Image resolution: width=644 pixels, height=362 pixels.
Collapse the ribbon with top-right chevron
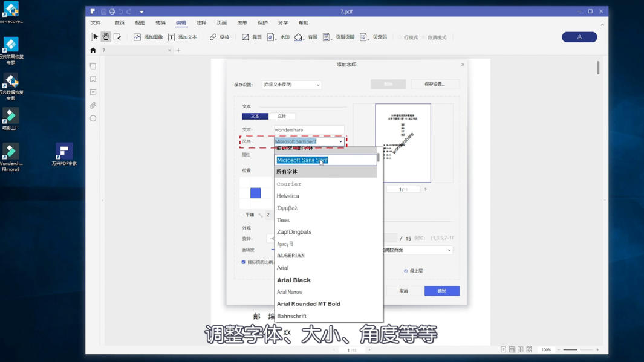(x=602, y=25)
